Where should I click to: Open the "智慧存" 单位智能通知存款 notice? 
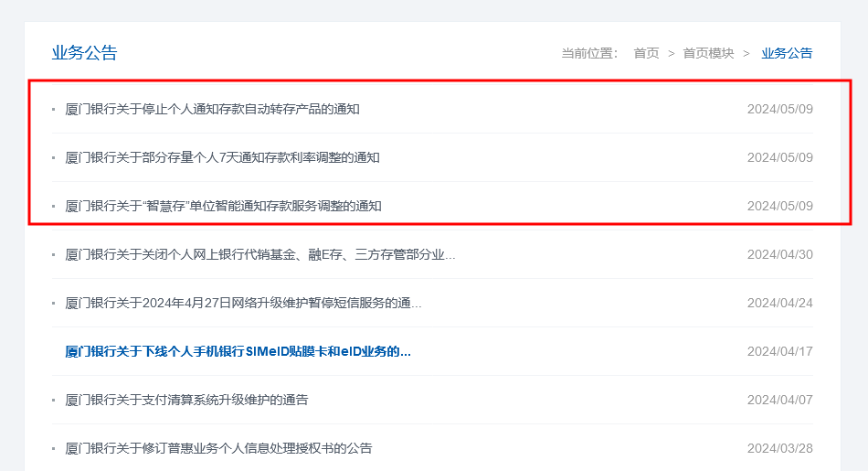[x=223, y=206]
